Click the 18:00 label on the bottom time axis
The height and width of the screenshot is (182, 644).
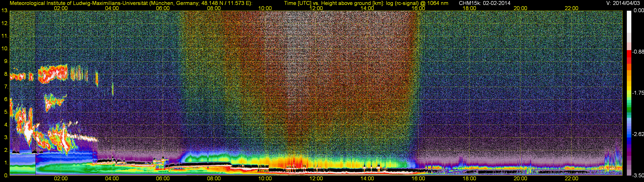pyautogui.click(x=469, y=179)
